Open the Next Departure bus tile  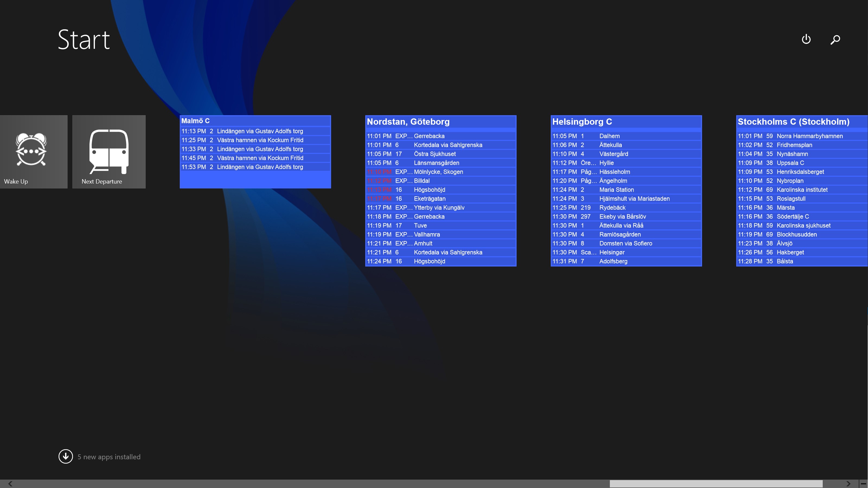pos(108,152)
